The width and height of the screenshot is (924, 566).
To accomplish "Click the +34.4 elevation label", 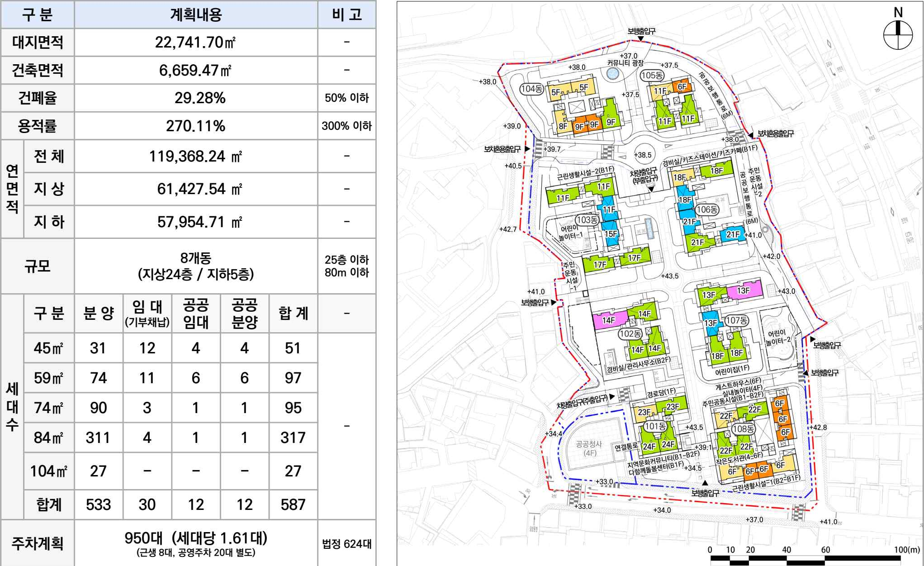I will click(554, 433).
